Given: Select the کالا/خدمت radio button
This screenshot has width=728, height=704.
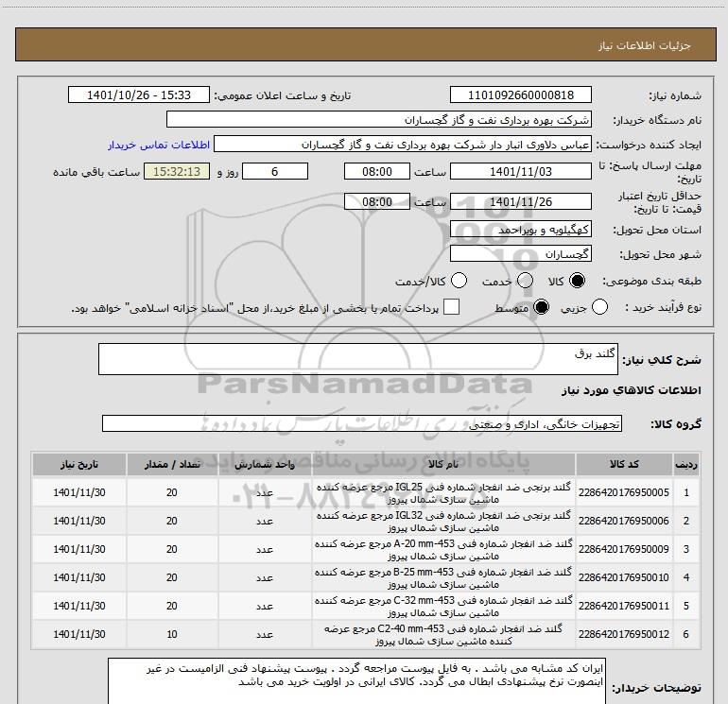Looking at the screenshot, I should coord(459,281).
